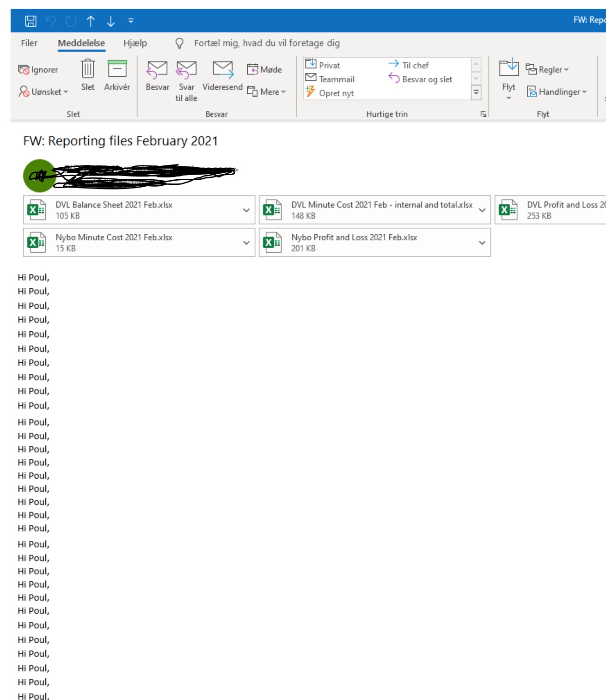Open the Hjælp ribbon tab
The image size is (606, 700).
pos(135,43)
